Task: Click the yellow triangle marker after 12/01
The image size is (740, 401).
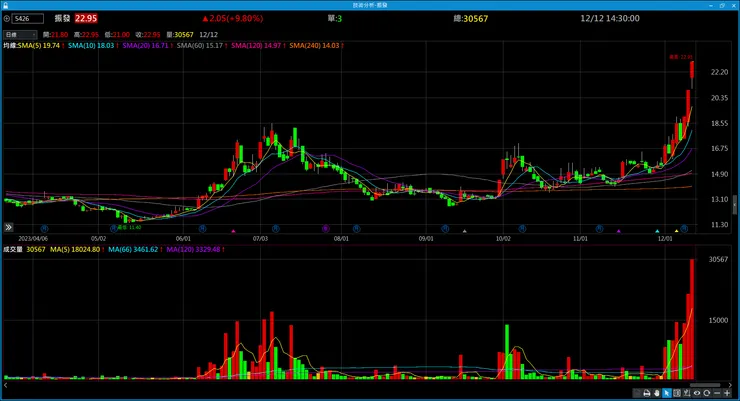Action: [676, 231]
